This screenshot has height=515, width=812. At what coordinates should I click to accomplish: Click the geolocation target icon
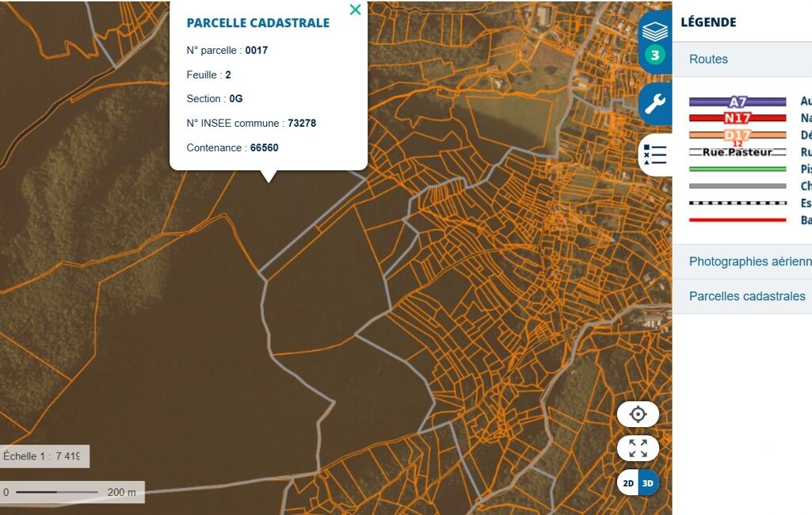click(638, 414)
